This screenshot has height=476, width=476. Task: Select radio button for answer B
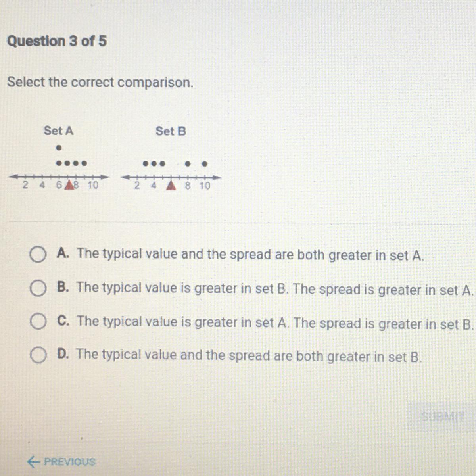[x=38, y=289]
